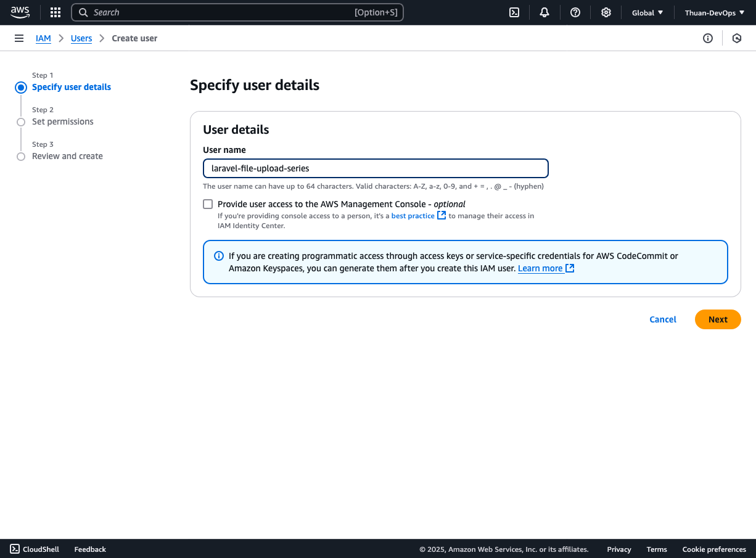Go to Users in the breadcrumb
Screen dimensions: 756x558
(81, 38)
